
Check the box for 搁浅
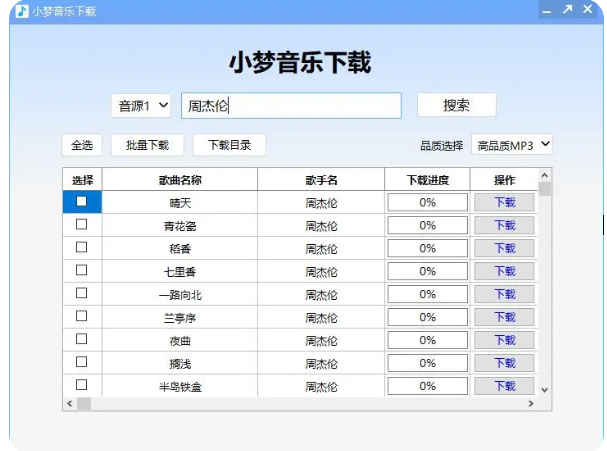pos(82,362)
